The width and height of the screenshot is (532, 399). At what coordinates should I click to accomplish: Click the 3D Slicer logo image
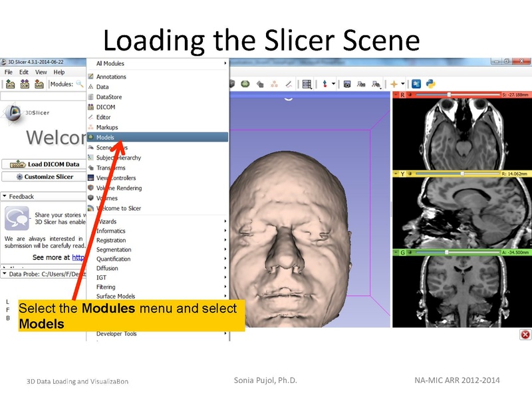coord(13,113)
